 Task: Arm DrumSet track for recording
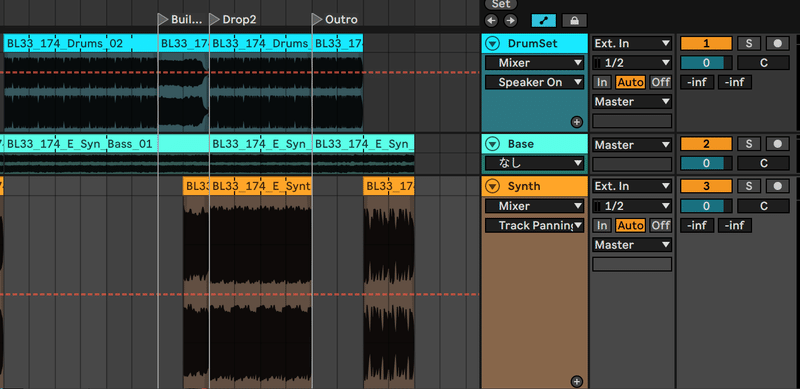tap(777, 43)
